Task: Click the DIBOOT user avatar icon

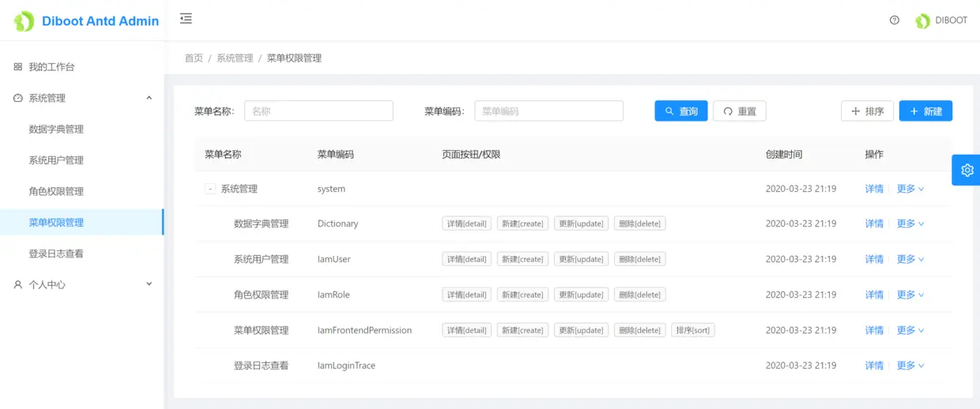Action: pos(922,21)
